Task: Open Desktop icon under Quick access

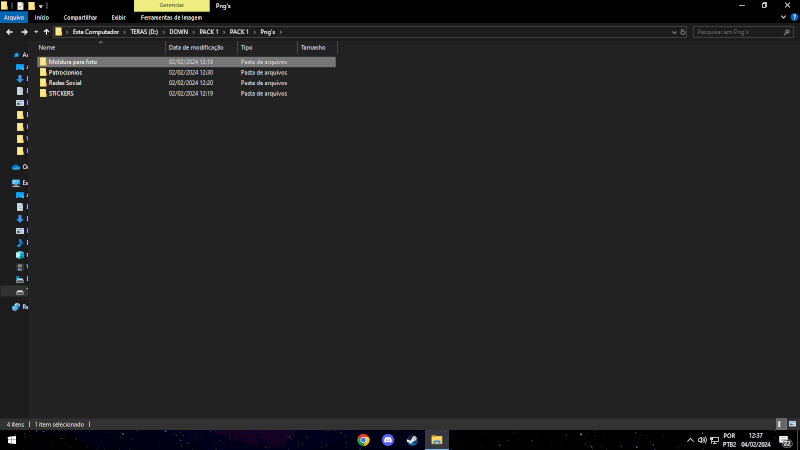Action: pos(20,67)
